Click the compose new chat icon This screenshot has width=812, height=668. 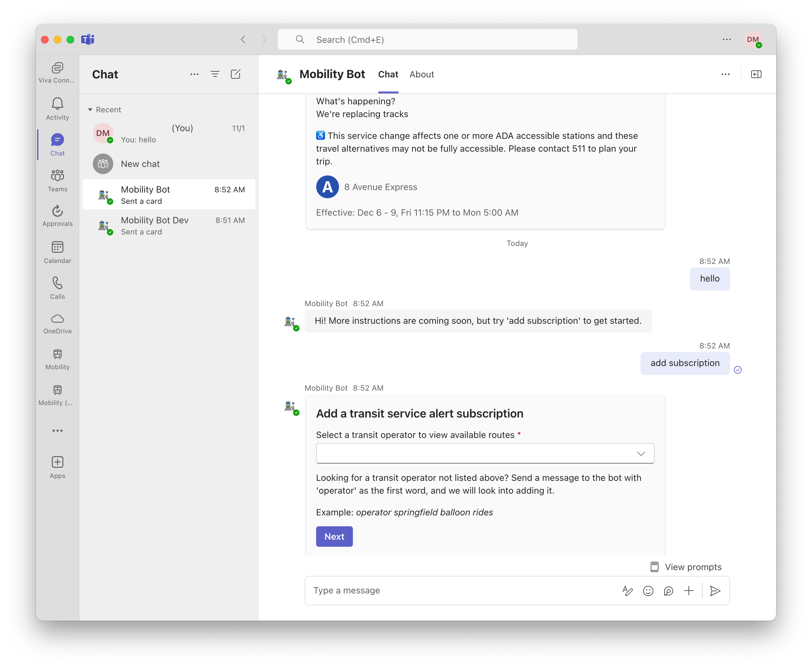coord(237,74)
